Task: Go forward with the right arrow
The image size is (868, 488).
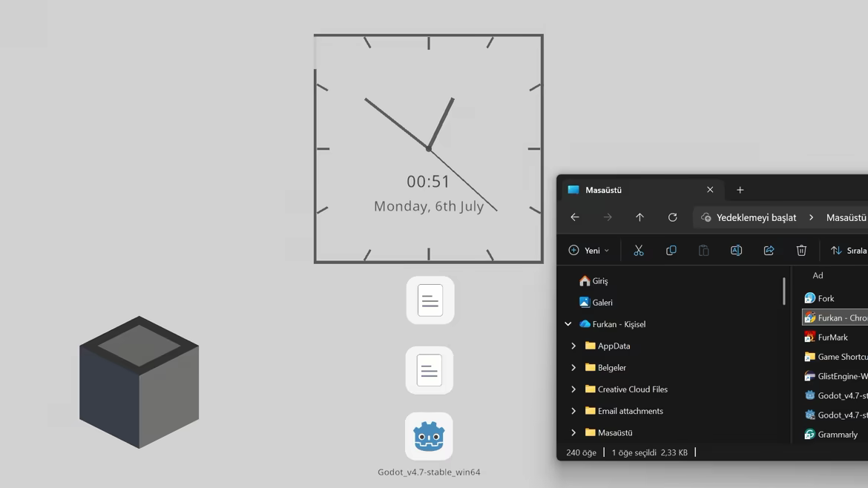Action: point(608,217)
